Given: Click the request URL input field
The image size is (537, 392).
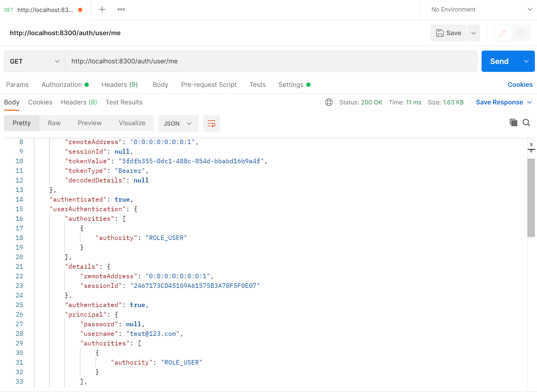Looking at the screenshot, I should [x=270, y=62].
